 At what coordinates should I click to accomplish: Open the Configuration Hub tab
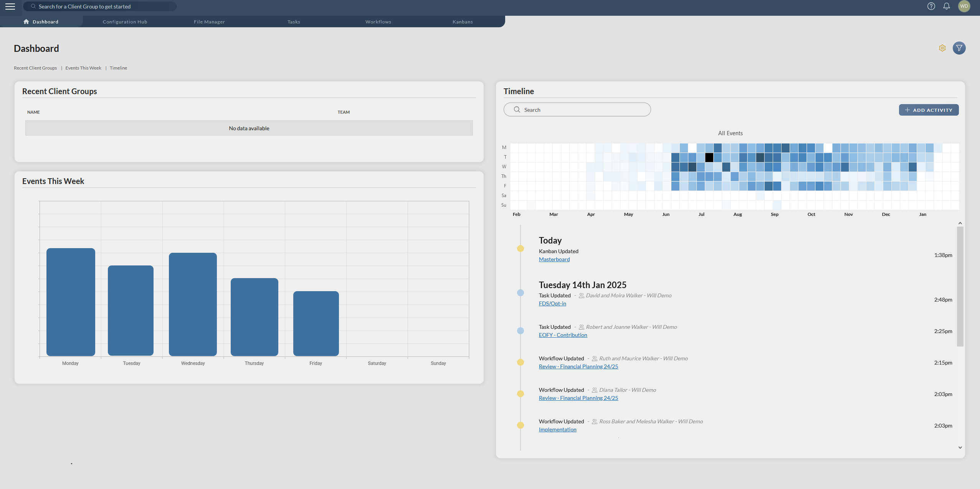click(x=125, y=22)
